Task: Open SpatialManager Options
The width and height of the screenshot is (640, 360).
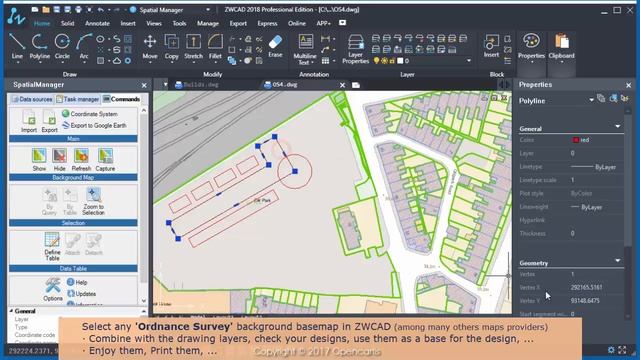Action: [53, 290]
